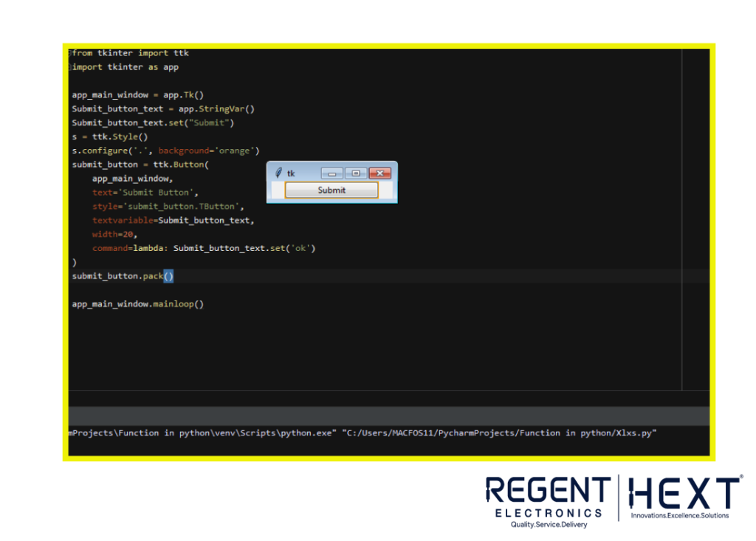This screenshot has height=541, width=756.
Task: Click the 'Submit_button_text.set("Submit")' line
Action: tap(153, 123)
